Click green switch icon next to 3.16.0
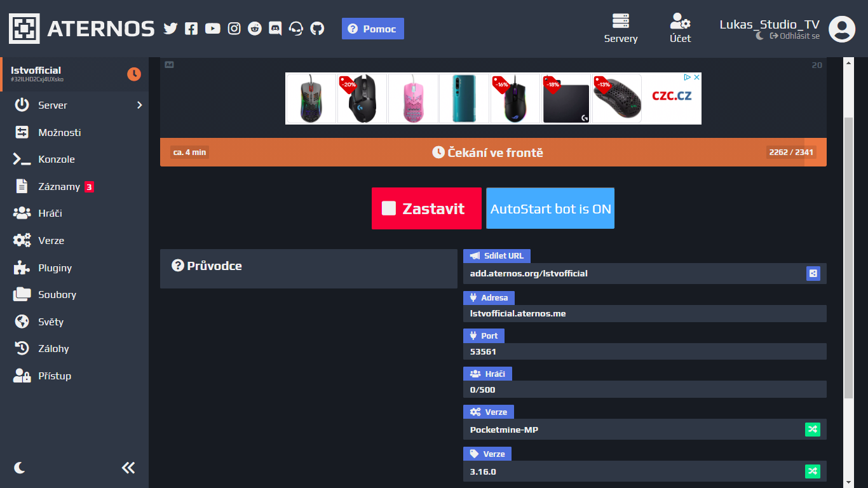868x488 pixels. pyautogui.click(x=813, y=471)
